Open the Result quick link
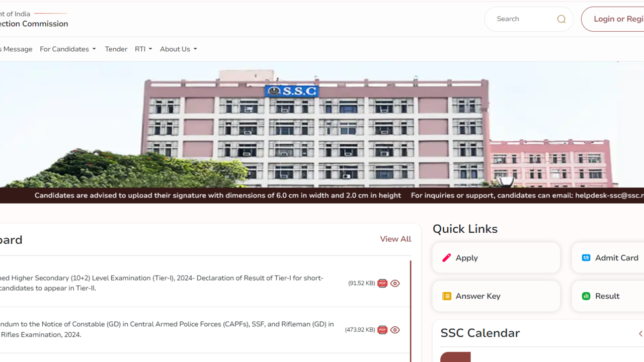This screenshot has height=362, width=644. click(x=608, y=296)
